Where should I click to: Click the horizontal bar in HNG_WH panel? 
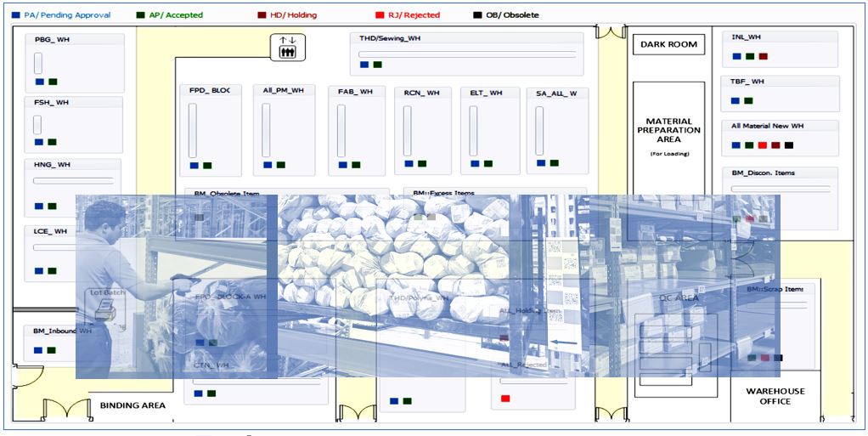click(73, 181)
